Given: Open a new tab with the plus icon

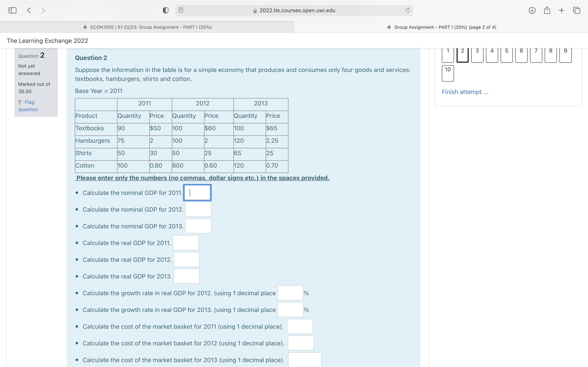Looking at the screenshot, I should coord(561,10).
